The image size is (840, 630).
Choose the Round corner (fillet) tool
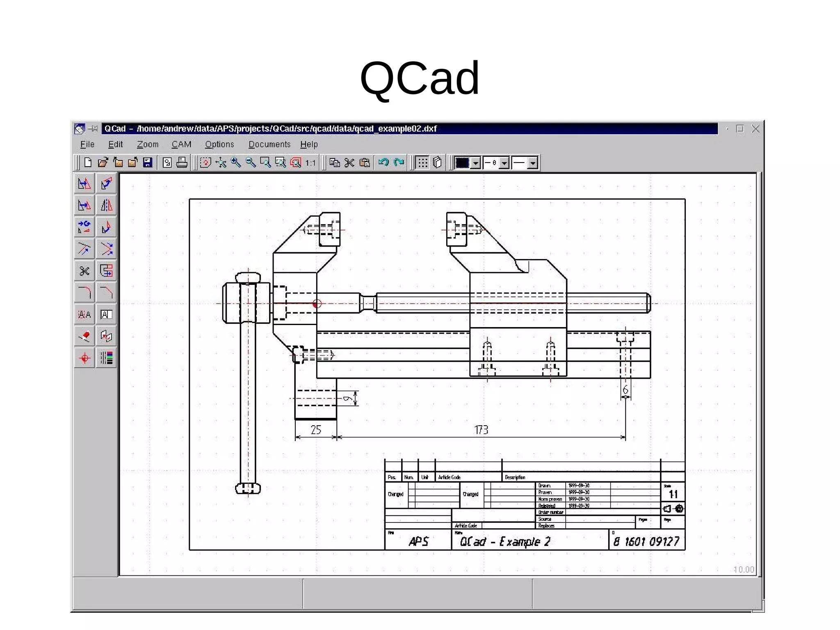(84, 293)
